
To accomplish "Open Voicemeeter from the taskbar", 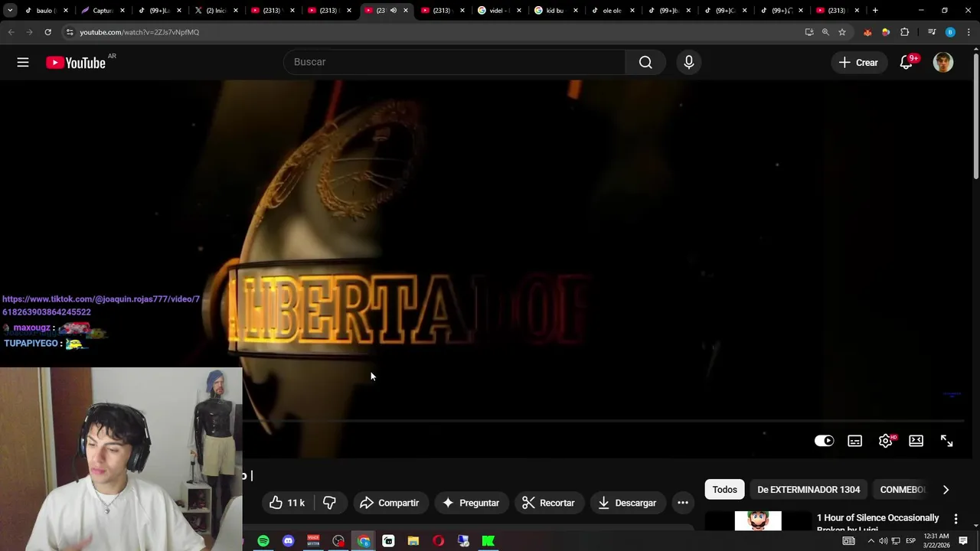I will click(x=313, y=541).
